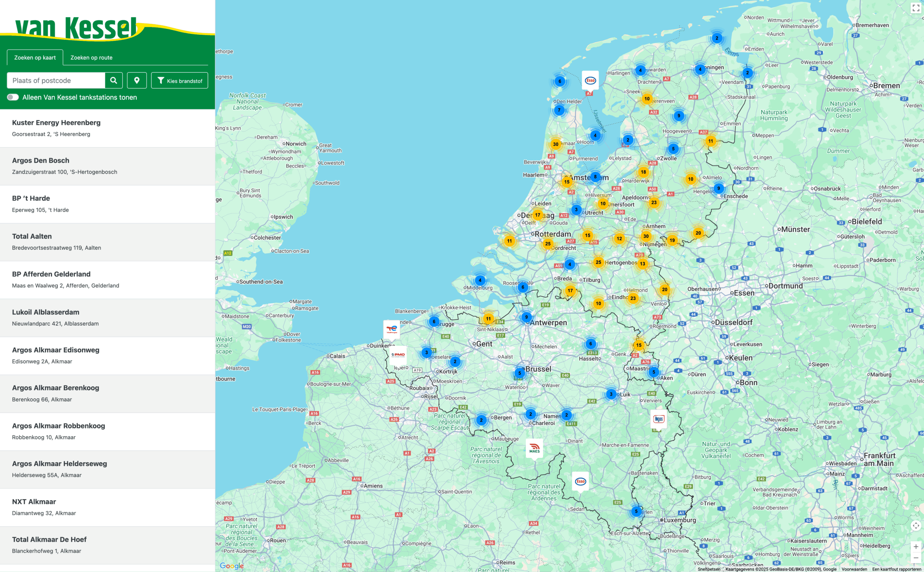924x572 pixels.
Task: Click the Esso marker near Sedan
Action: (581, 482)
